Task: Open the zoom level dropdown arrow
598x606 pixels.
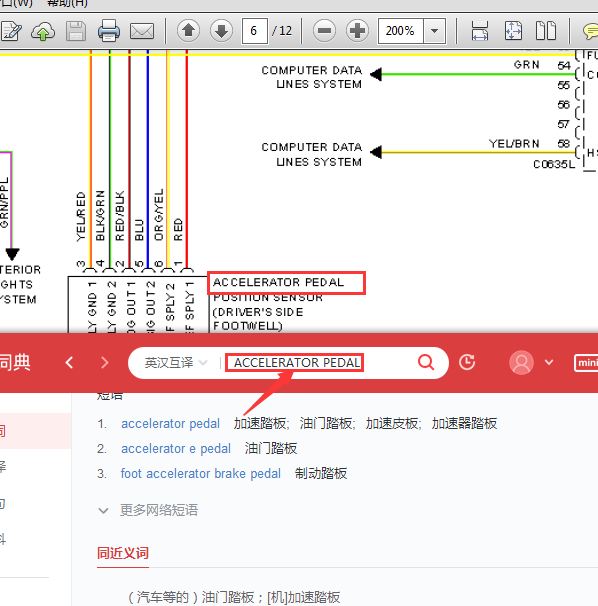Action: [x=434, y=31]
